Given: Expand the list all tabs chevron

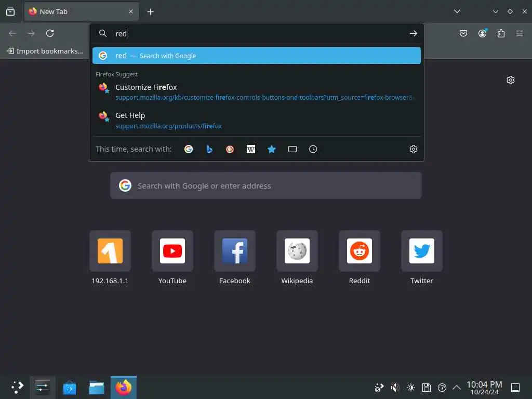Looking at the screenshot, I should click(457, 11).
